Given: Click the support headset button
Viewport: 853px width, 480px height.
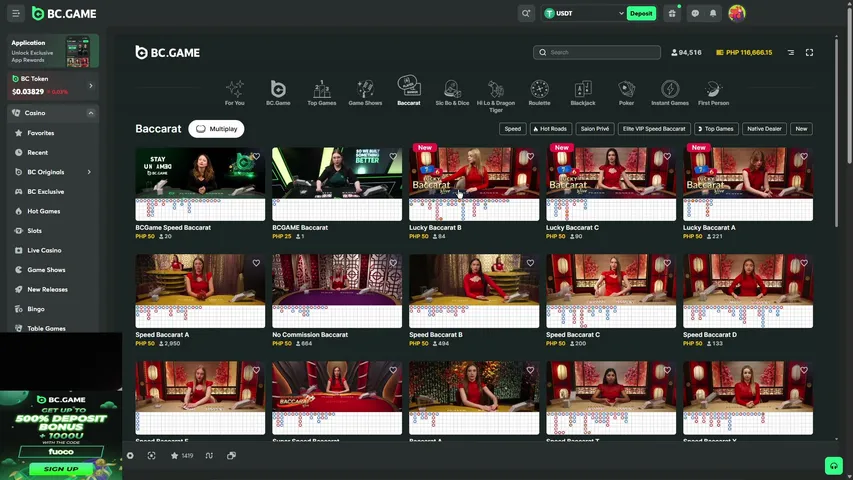Looking at the screenshot, I should (x=833, y=466).
